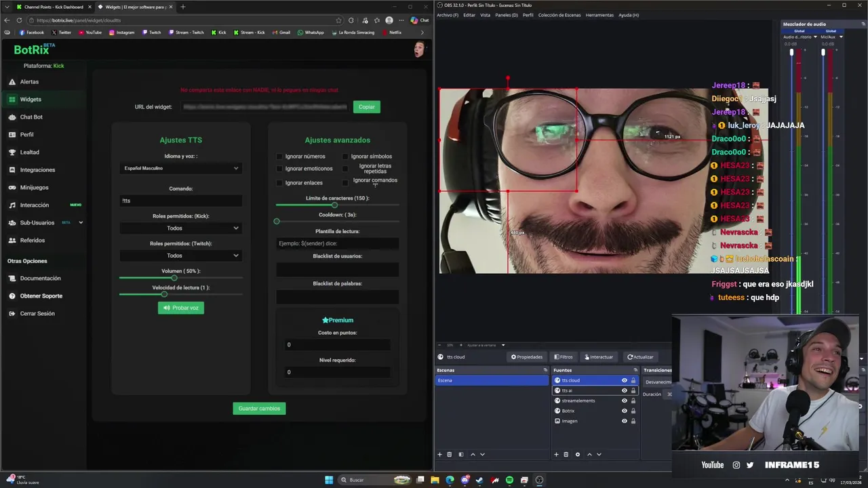Viewport: 868px width, 488px height.
Task: Open Integraciones in the BotRix sidebar
Action: click(x=37, y=169)
